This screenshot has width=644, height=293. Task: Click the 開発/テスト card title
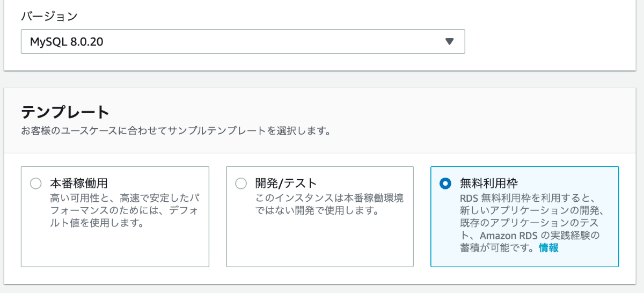point(286,183)
